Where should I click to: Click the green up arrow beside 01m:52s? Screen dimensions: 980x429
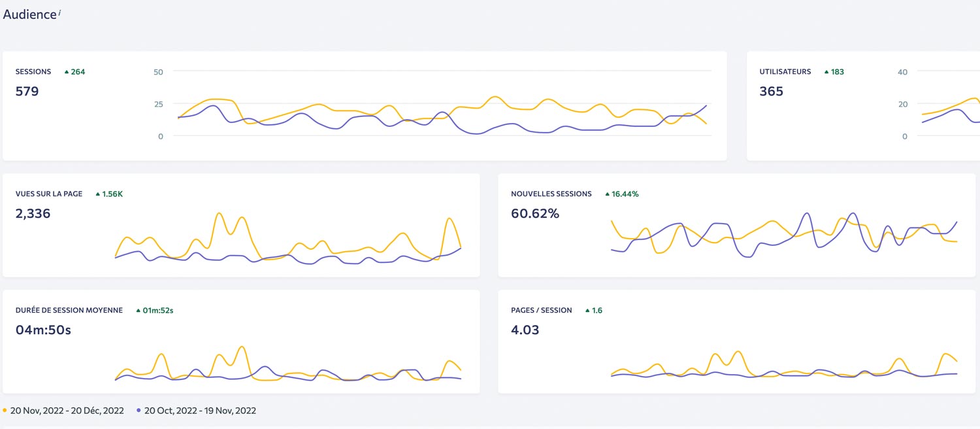tap(139, 311)
